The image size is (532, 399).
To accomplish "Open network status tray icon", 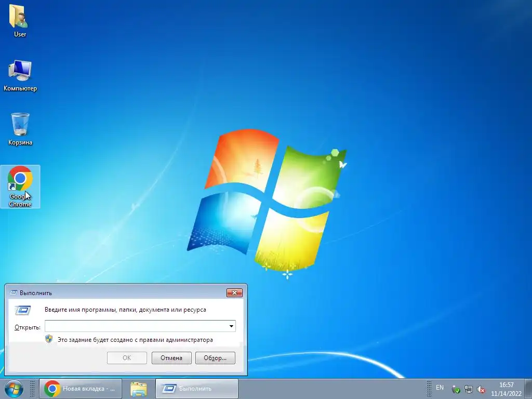I will (x=469, y=389).
